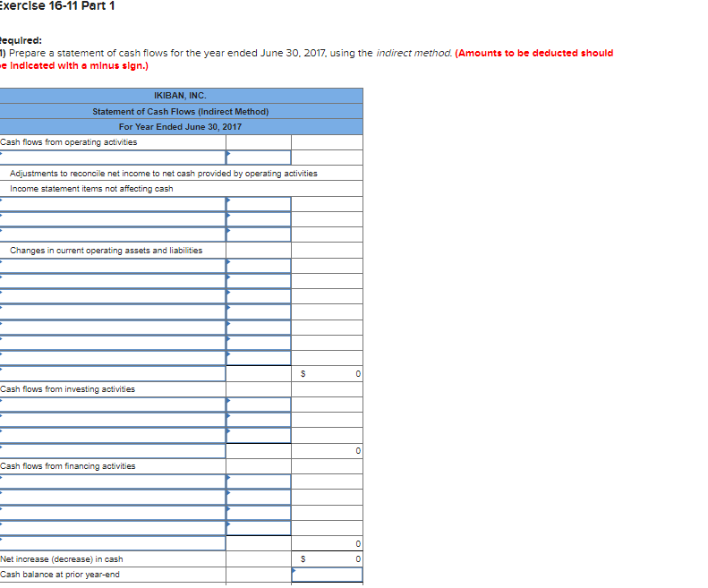The width and height of the screenshot is (708, 588).
Task: Click the 'Cash flows from investing activities' label
Action: (x=68, y=389)
